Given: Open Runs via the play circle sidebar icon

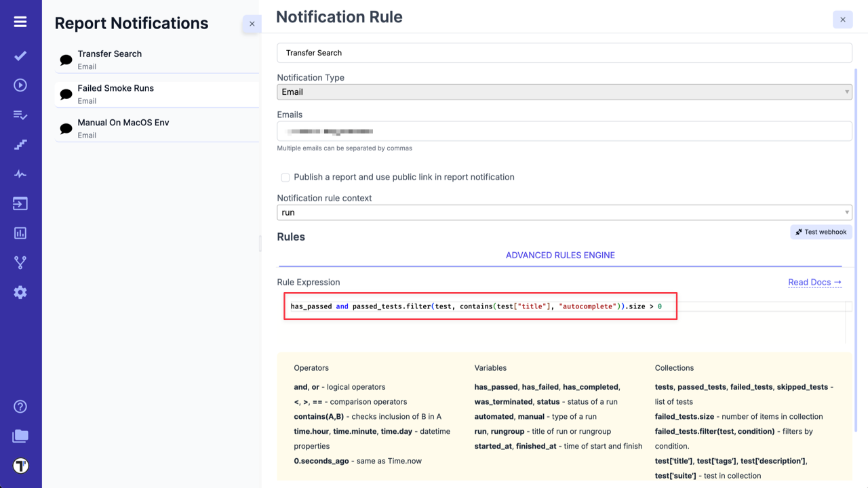Looking at the screenshot, I should 20,85.
